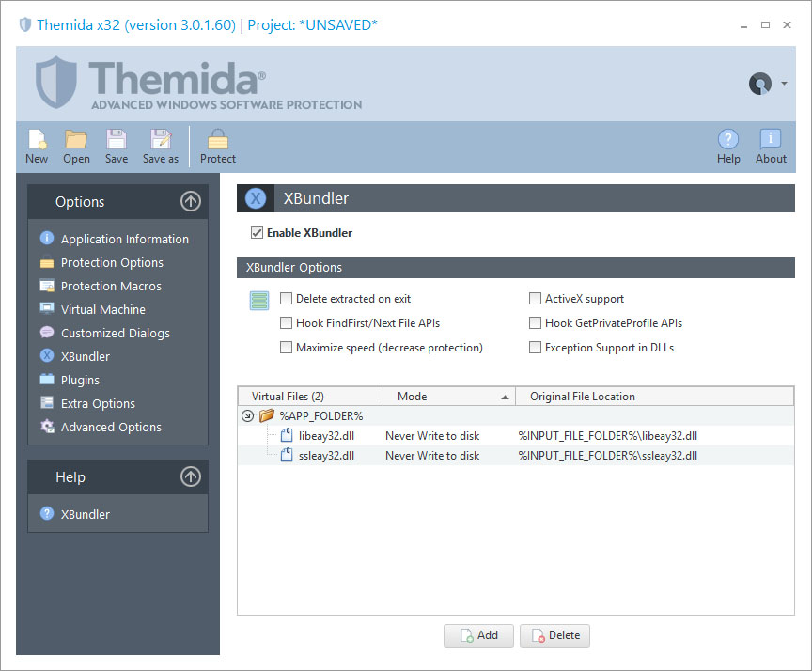Viewport: 812px width, 671px height.
Task: Select ssleay32.dll virtual file
Action: [x=326, y=456]
